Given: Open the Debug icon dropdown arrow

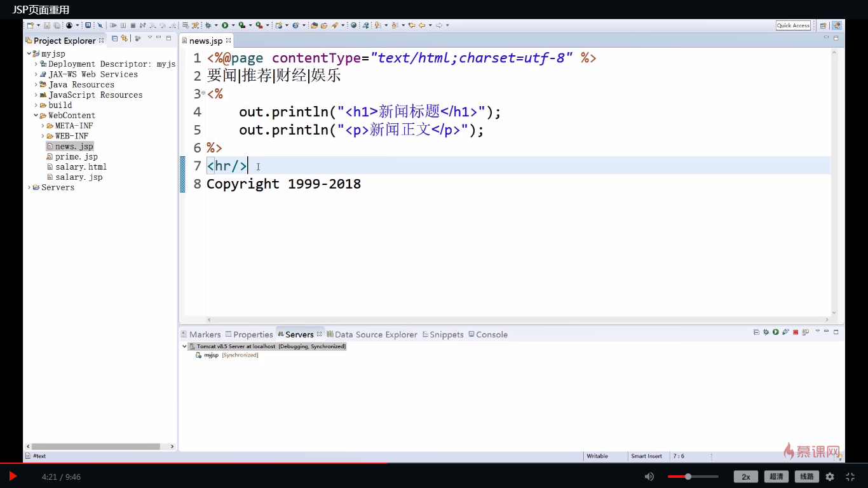Looking at the screenshot, I should click(216, 25).
